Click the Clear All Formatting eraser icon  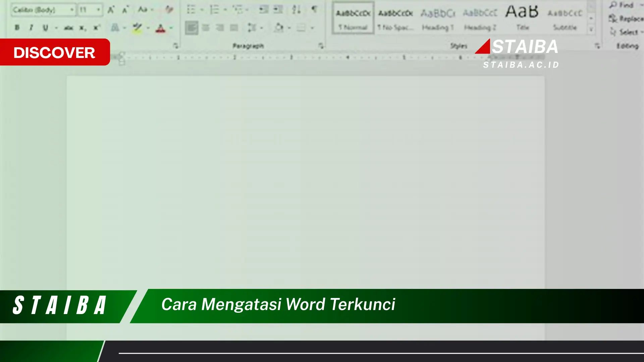(x=169, y=10)
